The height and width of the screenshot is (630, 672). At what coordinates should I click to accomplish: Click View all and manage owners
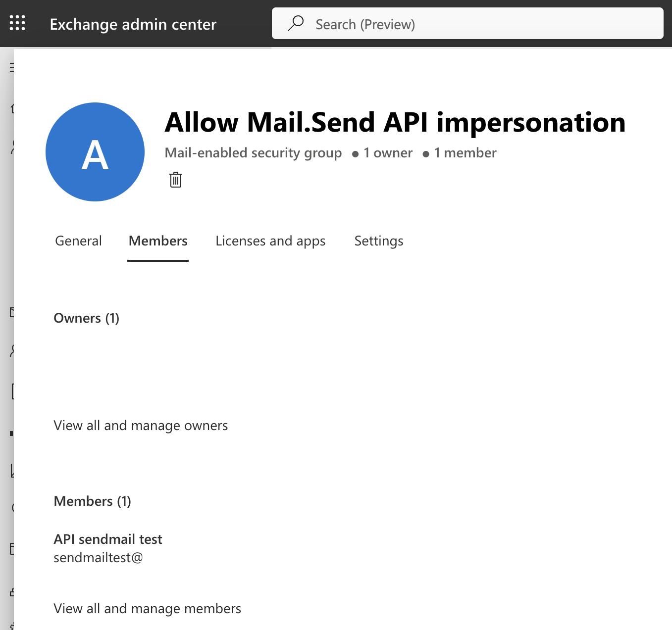coord(141,426)
